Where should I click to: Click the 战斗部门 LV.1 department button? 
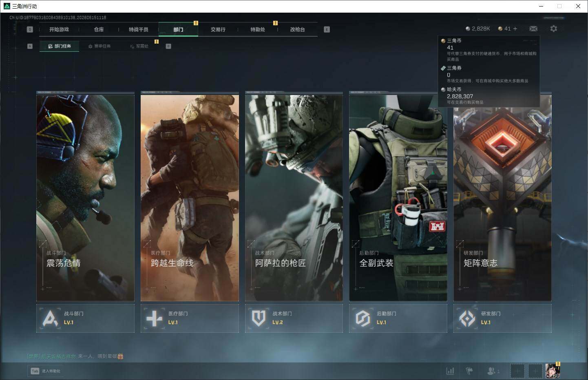point(85,318)
